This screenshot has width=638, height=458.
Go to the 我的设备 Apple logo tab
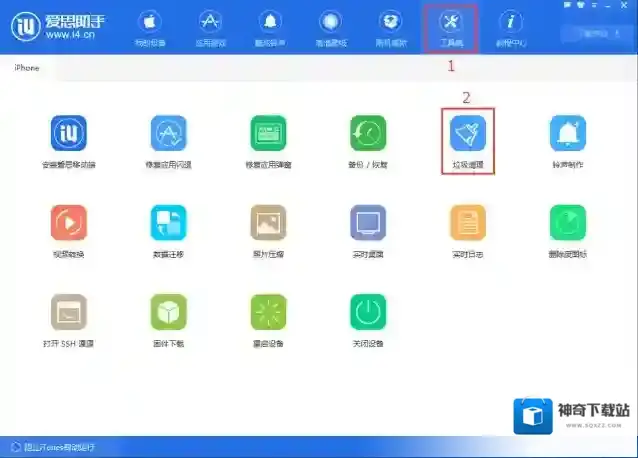point(150,28)
